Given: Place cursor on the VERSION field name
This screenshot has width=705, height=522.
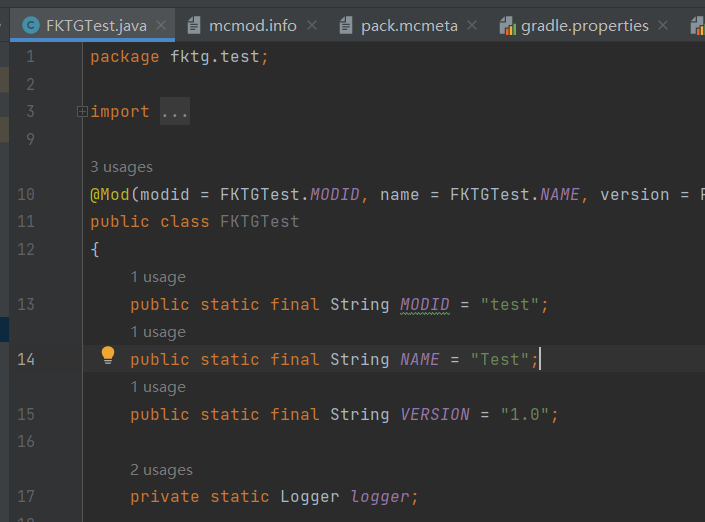Looking at the screenshot, I should pyautogui.click(x=435, y=415).
